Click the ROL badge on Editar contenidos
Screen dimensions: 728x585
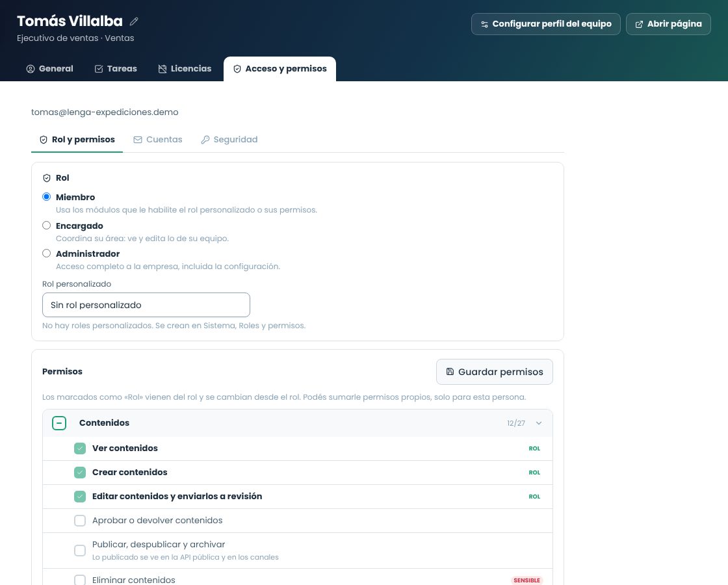click(534, 497)
